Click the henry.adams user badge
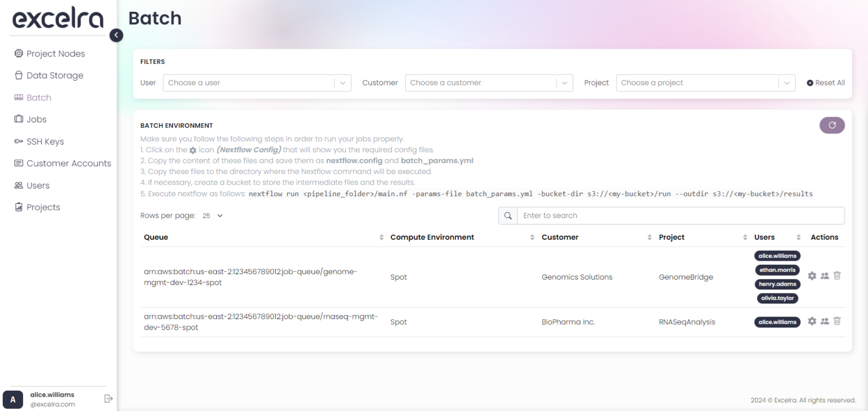The image size is (868, 411). tap(778, 284)
